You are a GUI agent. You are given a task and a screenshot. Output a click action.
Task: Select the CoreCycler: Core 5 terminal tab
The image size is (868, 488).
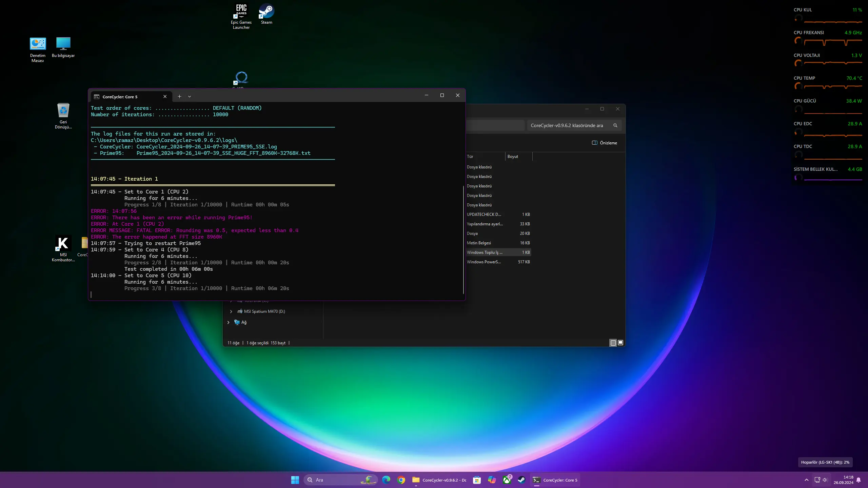(131, 97)
